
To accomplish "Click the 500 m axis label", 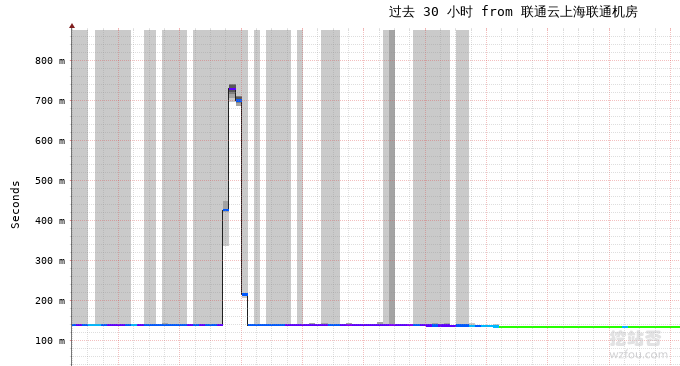I will coord(50,180).
